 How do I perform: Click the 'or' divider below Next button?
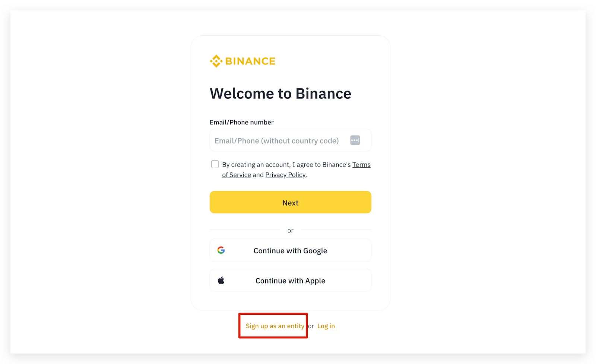(291, 231)
